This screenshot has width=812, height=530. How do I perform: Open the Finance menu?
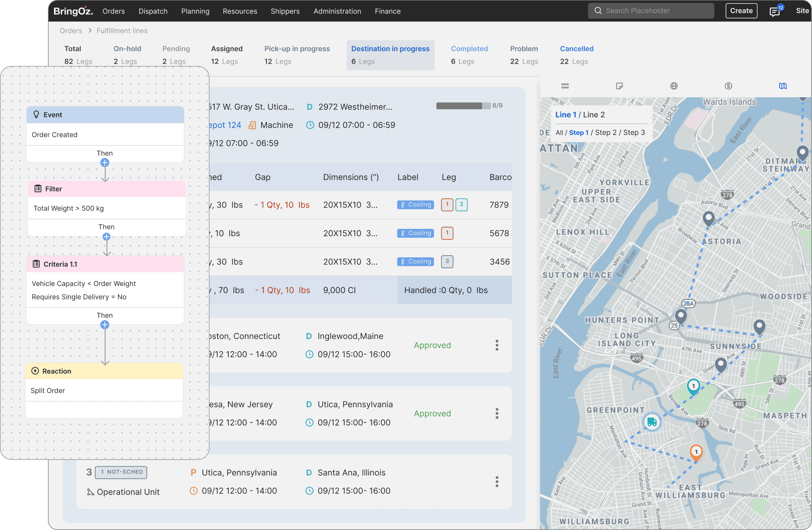point(388,11)
